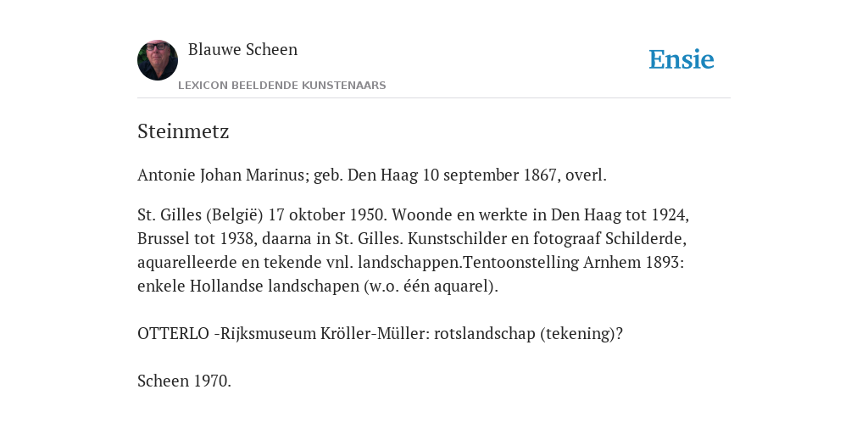Viewport: 868px width, 434px height.
Task: Click the line 'enkele Hollandse landschapen'
Action: (248, 287)
